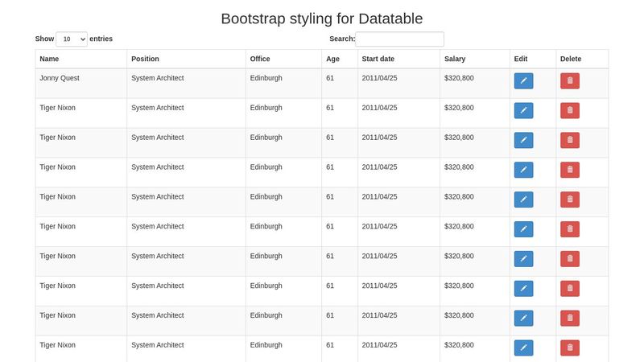Open the Show entries count dropdown
Viewport: 644px width, 362px height.
coord(72,39)
